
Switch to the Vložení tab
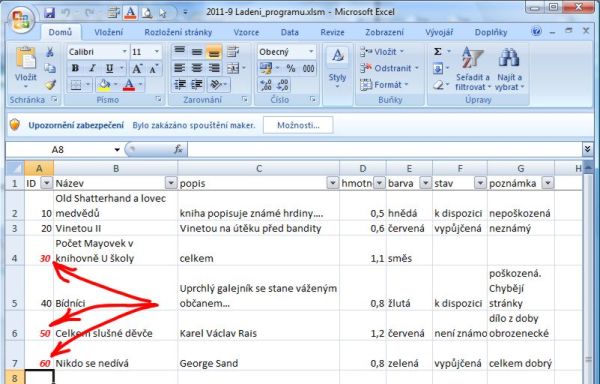pos(109,33)
